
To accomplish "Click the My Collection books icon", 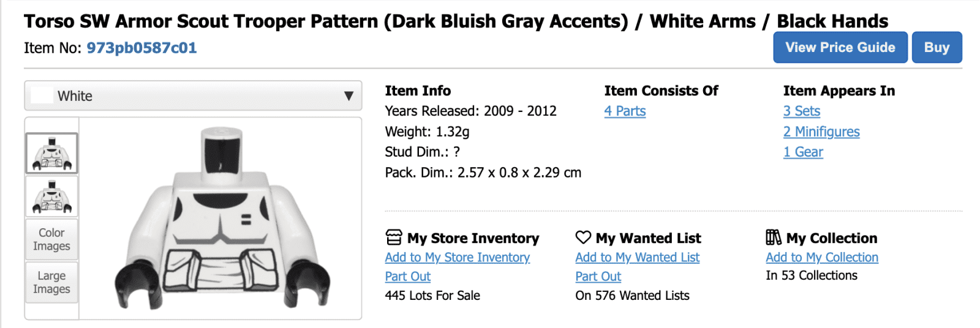I will 774,237.
